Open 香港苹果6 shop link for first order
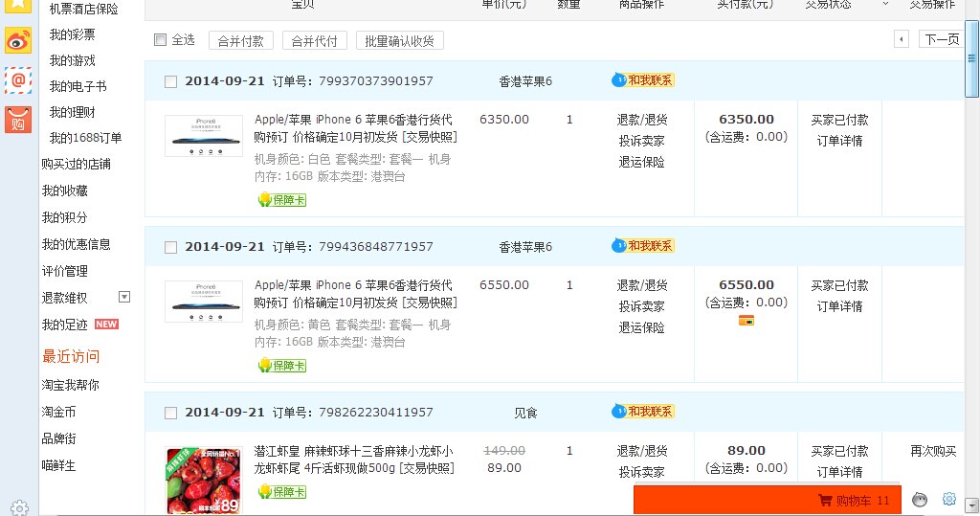The image size is (980, 516). (525, 81)
